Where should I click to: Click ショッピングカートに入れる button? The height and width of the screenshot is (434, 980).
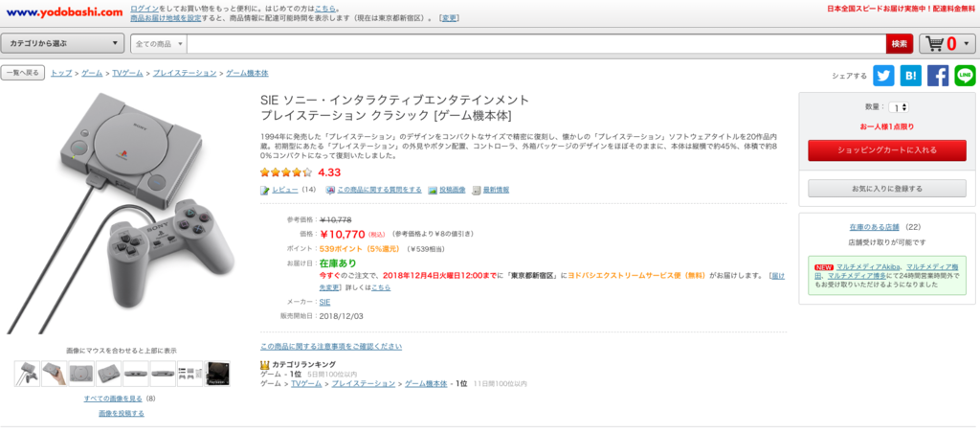tap(887, 150)
